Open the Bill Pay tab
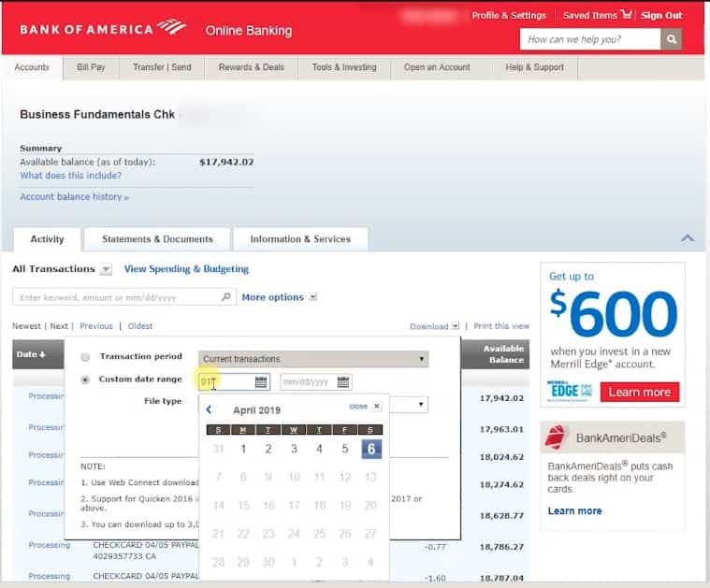 tap(91, 67)
